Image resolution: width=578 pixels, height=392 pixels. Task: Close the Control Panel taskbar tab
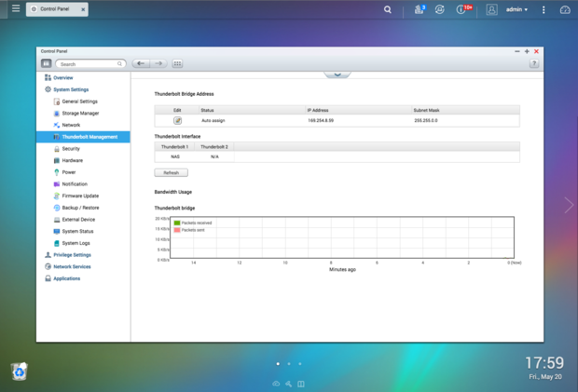[83, 9]
